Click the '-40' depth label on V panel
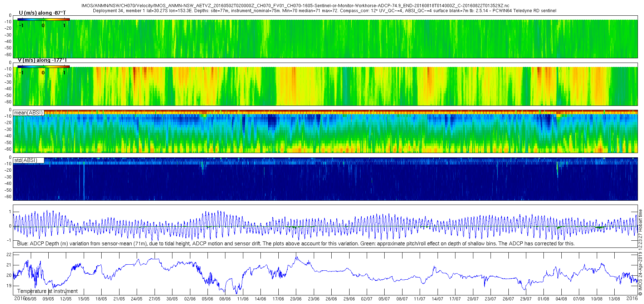 [8, 89]
